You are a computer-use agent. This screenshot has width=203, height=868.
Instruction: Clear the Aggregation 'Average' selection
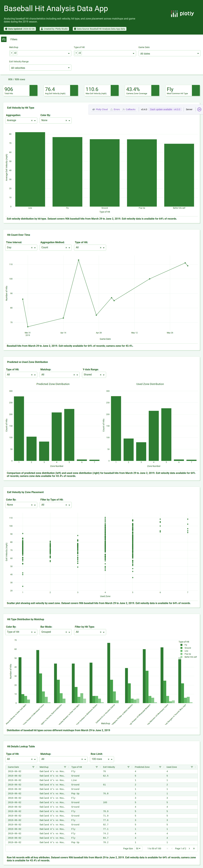point(32,121)
